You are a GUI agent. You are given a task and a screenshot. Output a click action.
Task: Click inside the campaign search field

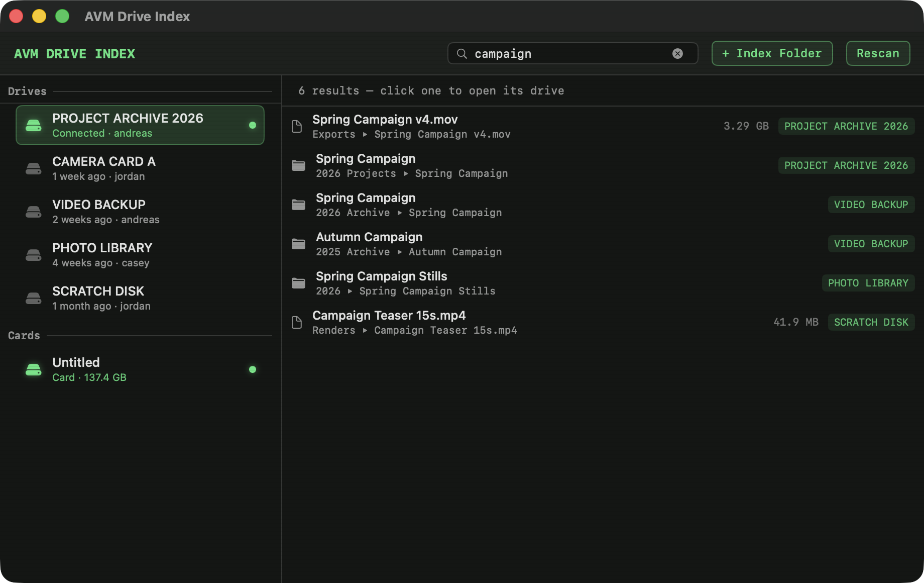point(572,53)
